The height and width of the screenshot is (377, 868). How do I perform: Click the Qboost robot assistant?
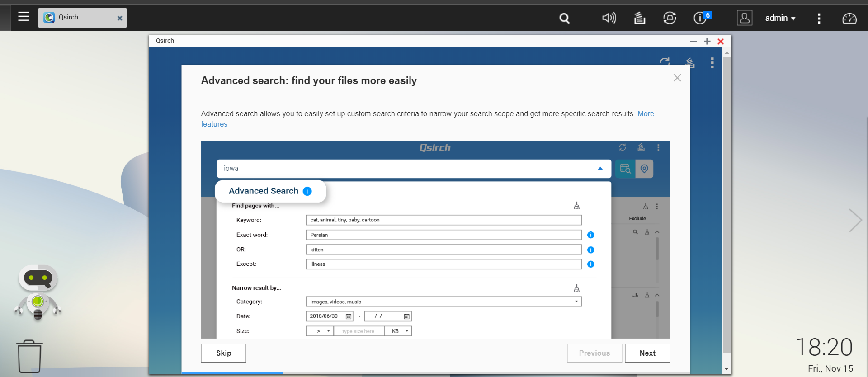(x=38, y=292)
